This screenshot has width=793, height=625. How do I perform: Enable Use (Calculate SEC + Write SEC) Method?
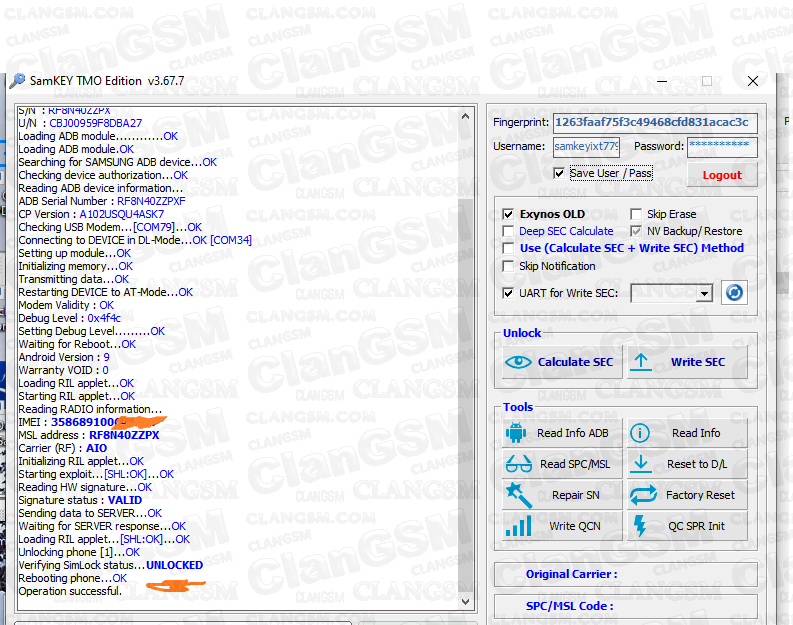pos(508,248)
